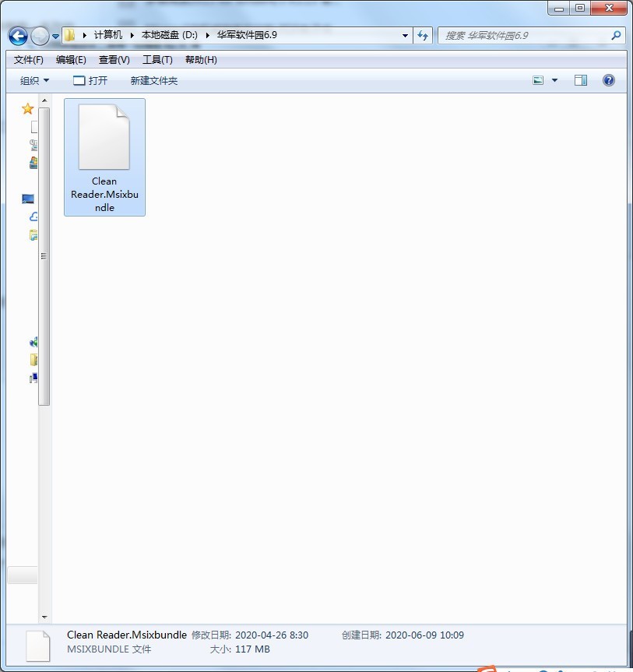Screen dimensions: 633x672
Task: Click the Forward navigation arrow button
Action: coord(40,36)
